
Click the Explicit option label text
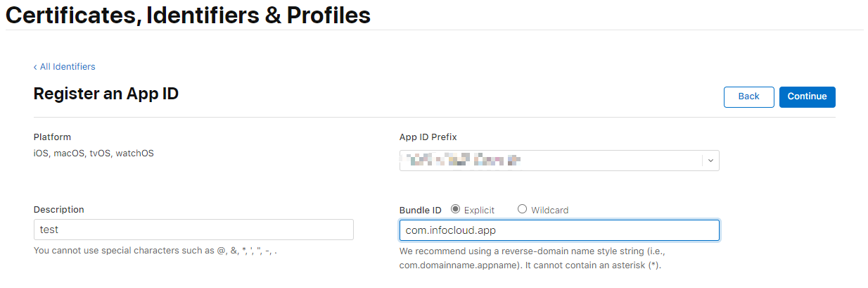(x=480, y=210)
